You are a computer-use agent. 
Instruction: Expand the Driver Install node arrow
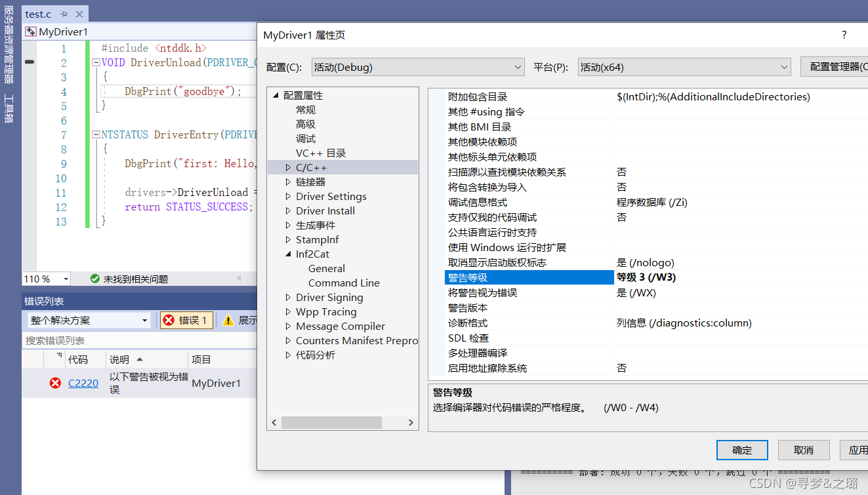coord(288,211)
